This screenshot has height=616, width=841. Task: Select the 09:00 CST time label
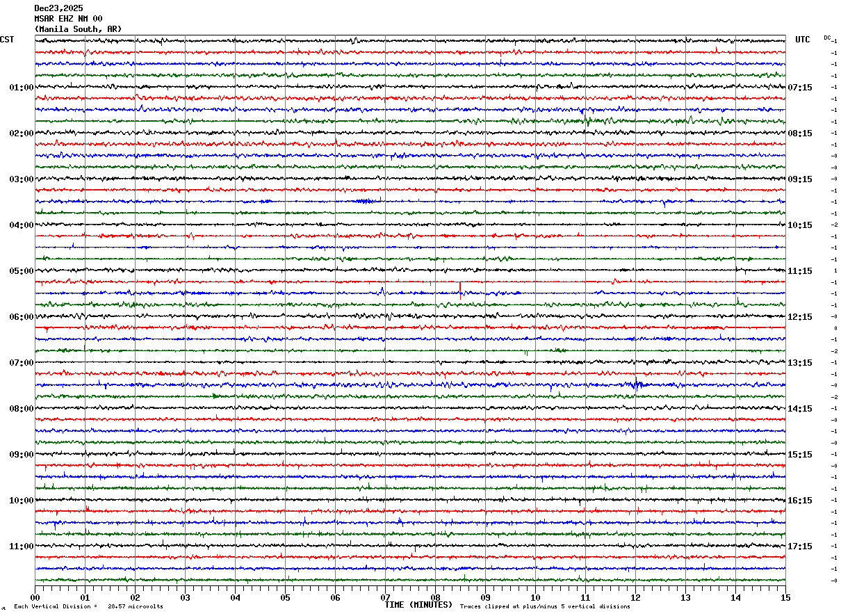[x=22, y=455]
